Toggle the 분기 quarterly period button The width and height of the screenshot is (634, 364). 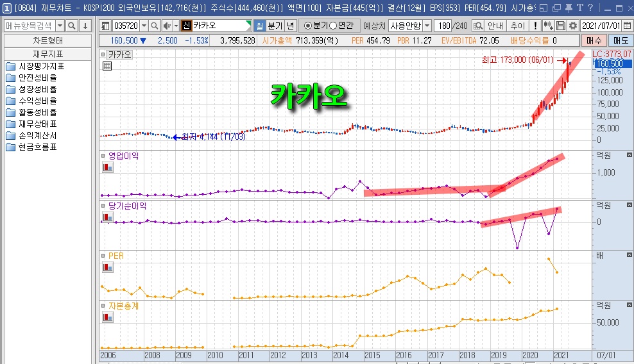[x=275, y=26]
